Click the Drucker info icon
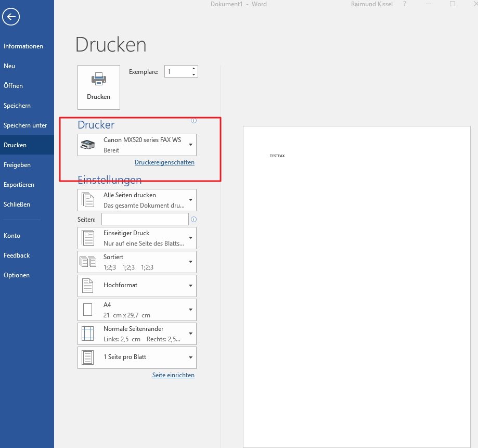Screen dimensions: 478x448 (193, 121)
